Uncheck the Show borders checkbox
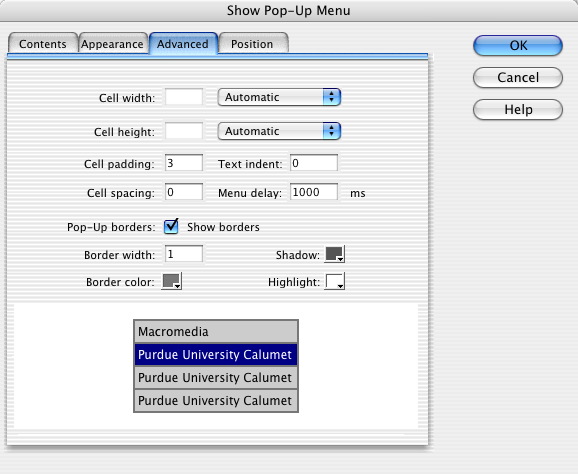The image size is (578, 474). pos(171,227)
